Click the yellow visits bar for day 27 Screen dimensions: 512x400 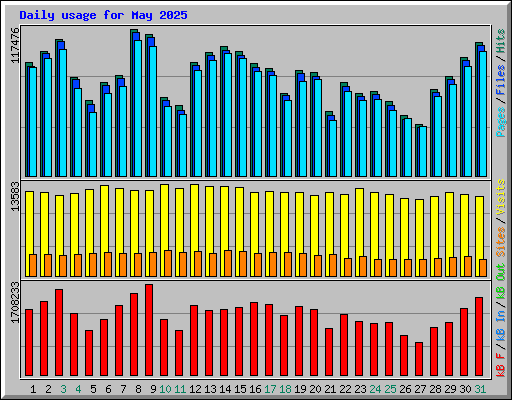pyautogui.click(x=419, y=229)
